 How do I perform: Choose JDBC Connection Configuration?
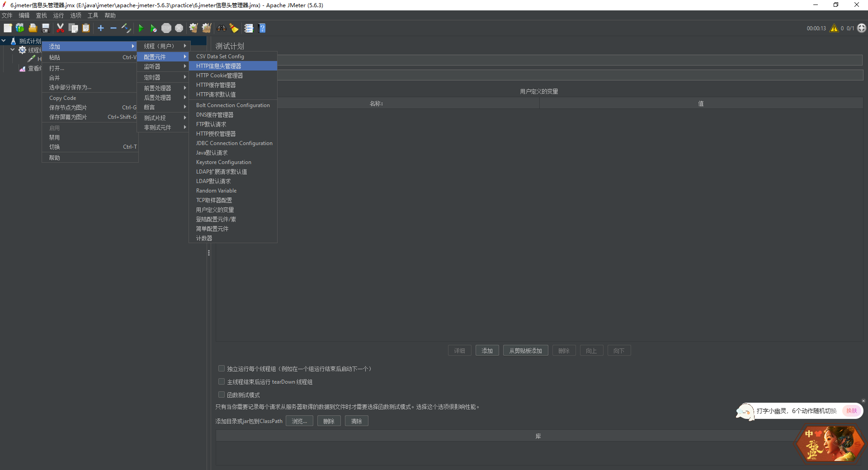tap(233, 143)
